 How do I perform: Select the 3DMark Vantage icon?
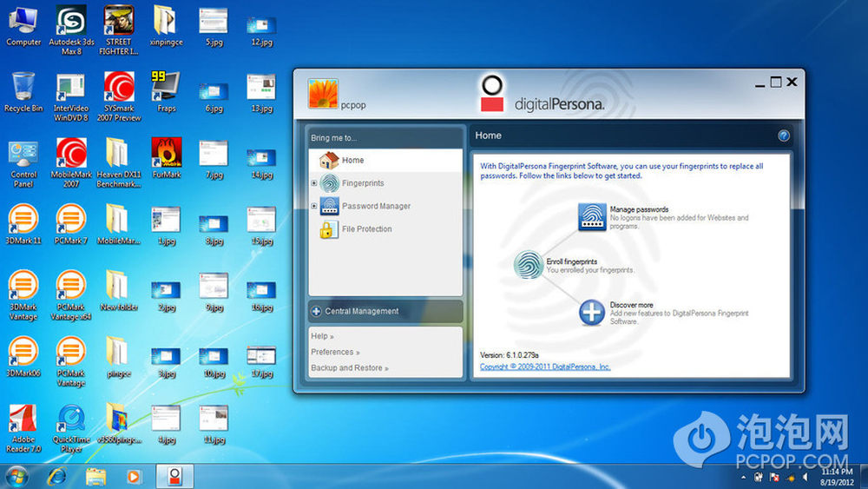click(23, 295)
